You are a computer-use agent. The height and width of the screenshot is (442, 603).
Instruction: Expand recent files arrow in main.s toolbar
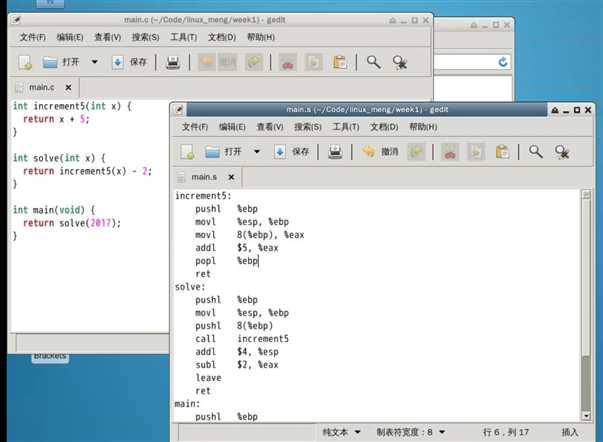257,152
